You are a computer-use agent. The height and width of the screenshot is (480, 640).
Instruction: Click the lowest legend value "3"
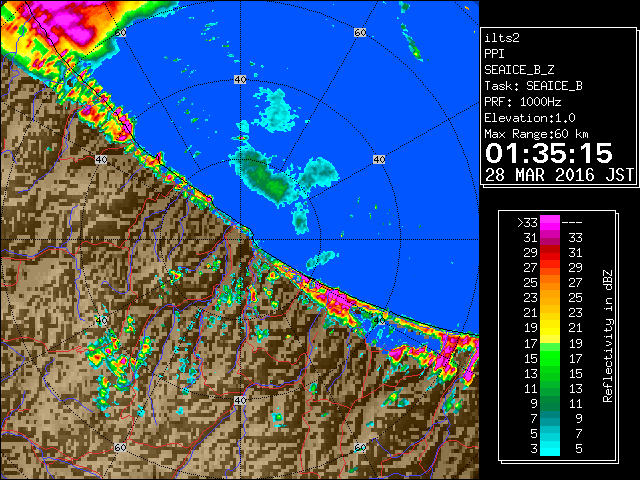pos(534,449)
